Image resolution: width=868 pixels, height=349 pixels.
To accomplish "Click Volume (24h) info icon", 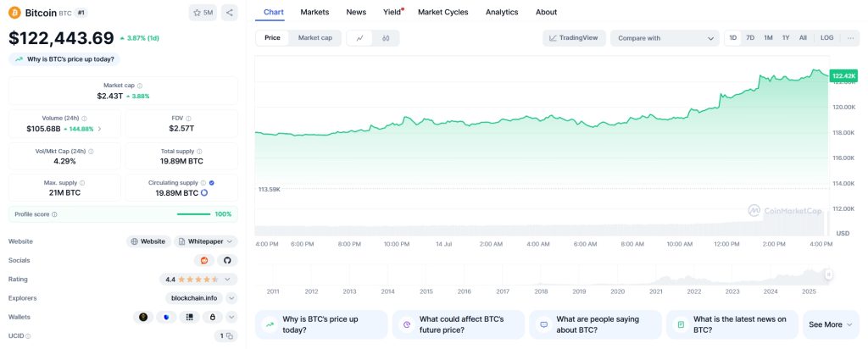I will pos(84,119).
